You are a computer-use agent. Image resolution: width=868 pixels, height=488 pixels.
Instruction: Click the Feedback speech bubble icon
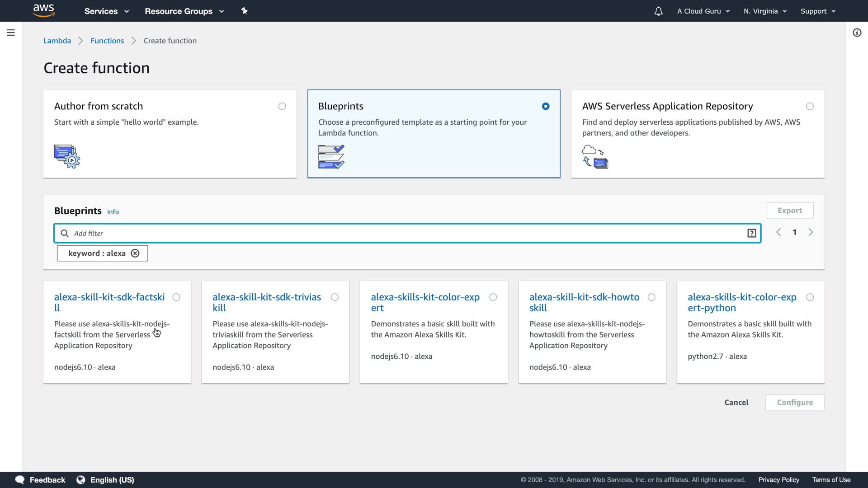20,480
